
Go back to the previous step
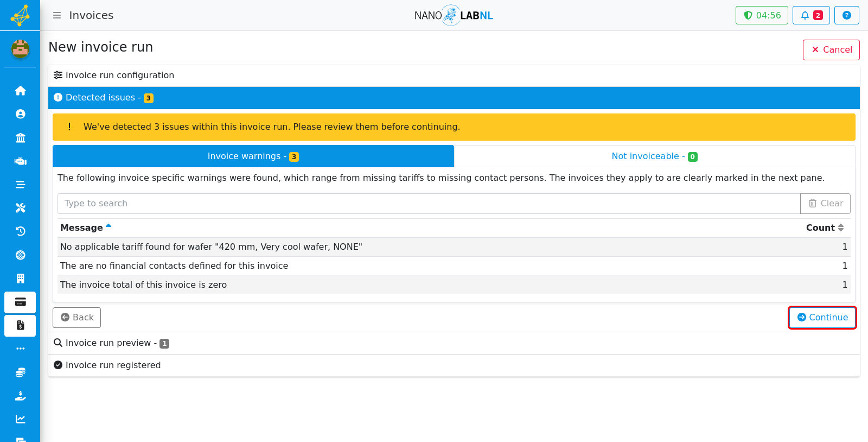[x=76, y=318]
